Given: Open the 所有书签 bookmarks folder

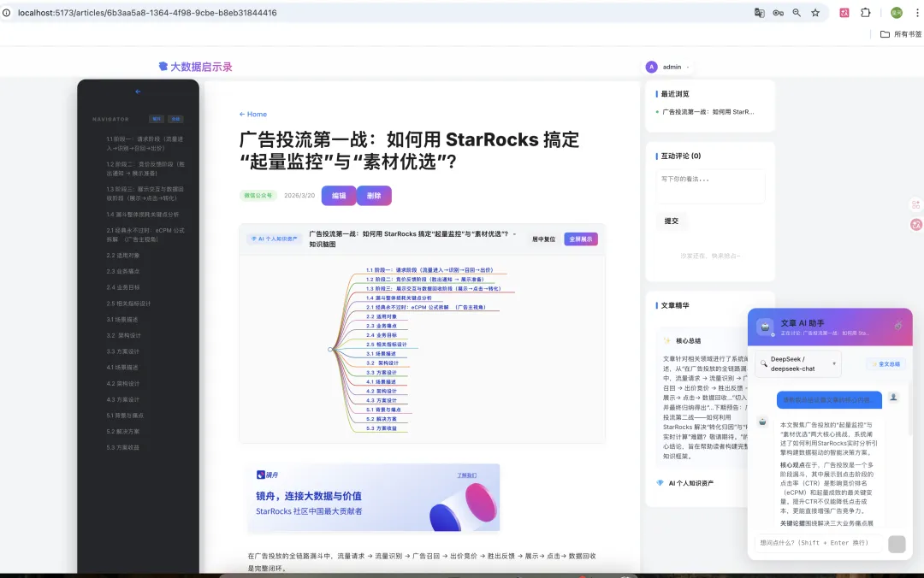Looking at the screenshot, I should 900,34.
